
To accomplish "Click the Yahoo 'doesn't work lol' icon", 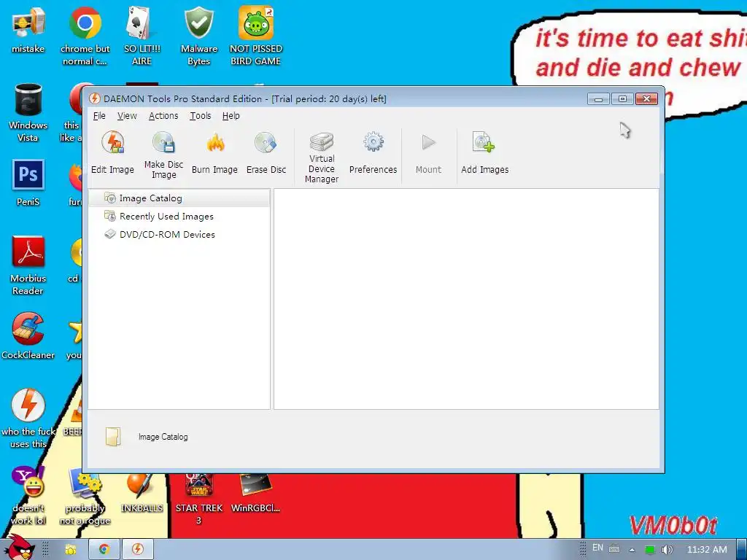I will [x=28, y=495].
